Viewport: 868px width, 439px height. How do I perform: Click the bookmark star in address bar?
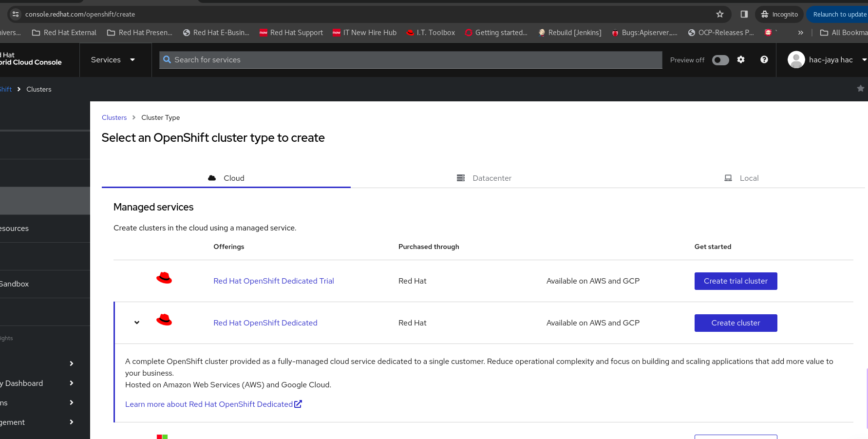[720, 14]
